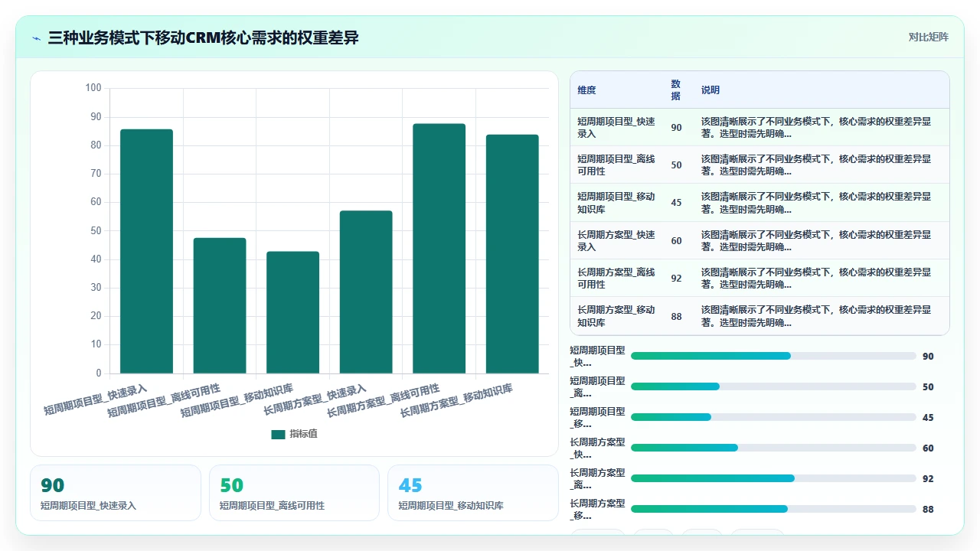Click the chart bar for 长周期方案型_快速录入
Image resolution: width=980 pixels, height=551 pixels.
coord(366,292)
